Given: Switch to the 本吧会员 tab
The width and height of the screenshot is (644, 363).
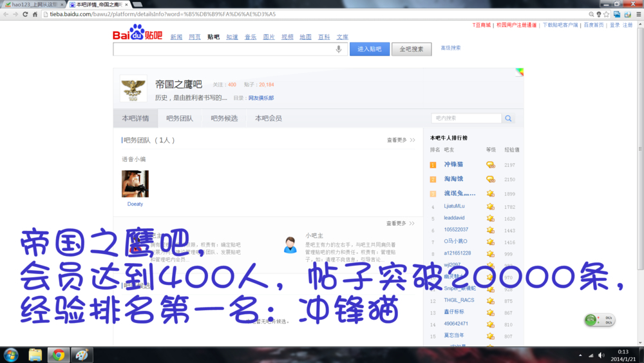Looking at the screenshot, I should tap(269, 119).
